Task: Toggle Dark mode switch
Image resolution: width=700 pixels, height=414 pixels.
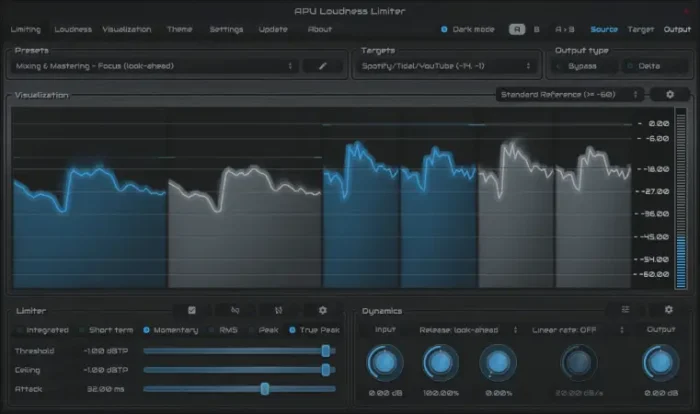Action: coord(445,29)
